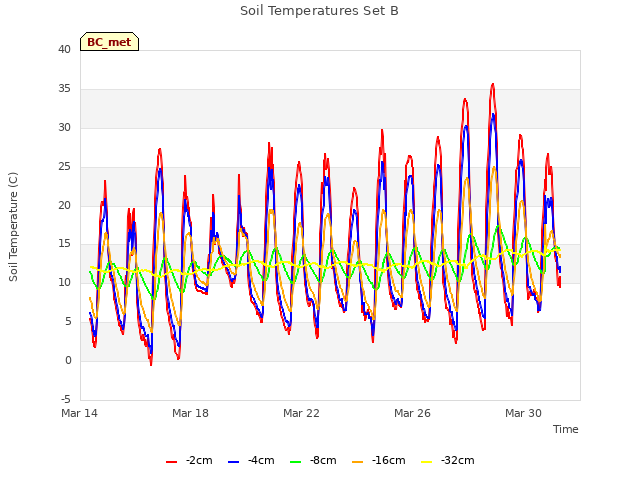Click the -5 y-axis label
This screenshot has width=640, height=480.
pos(66,400)
